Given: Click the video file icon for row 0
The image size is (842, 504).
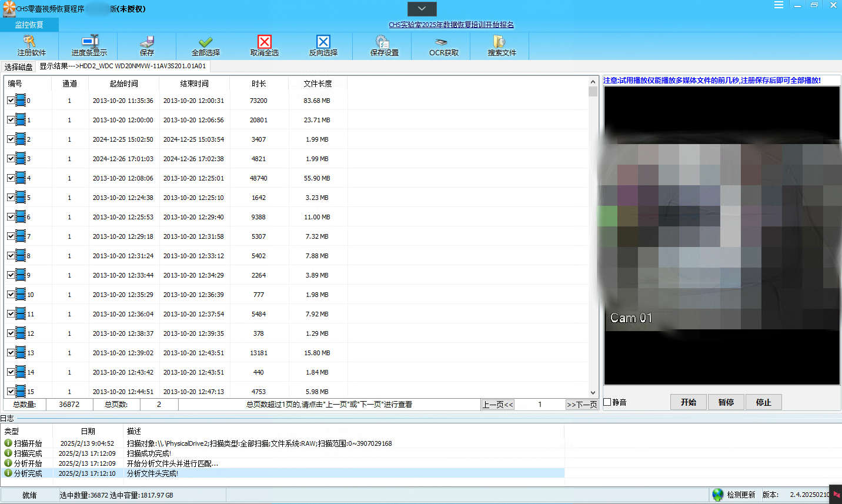Looking at the screenshot, I should pyautogui.click(x=21, y=100).
